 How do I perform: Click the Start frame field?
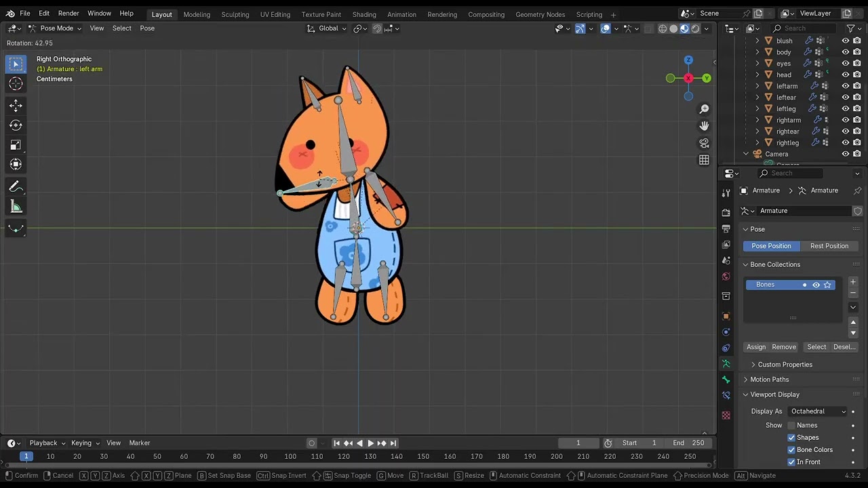(639, 443)
